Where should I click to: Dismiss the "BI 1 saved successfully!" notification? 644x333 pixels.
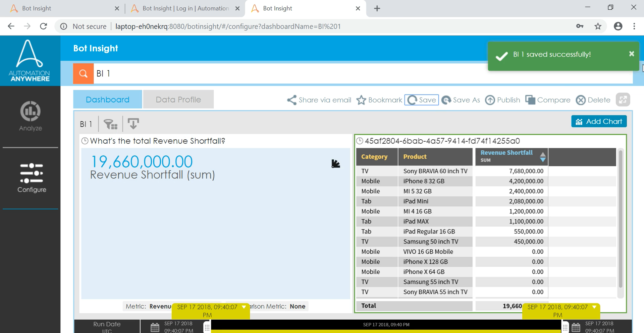pyautogui.click(x=632, y=54)
